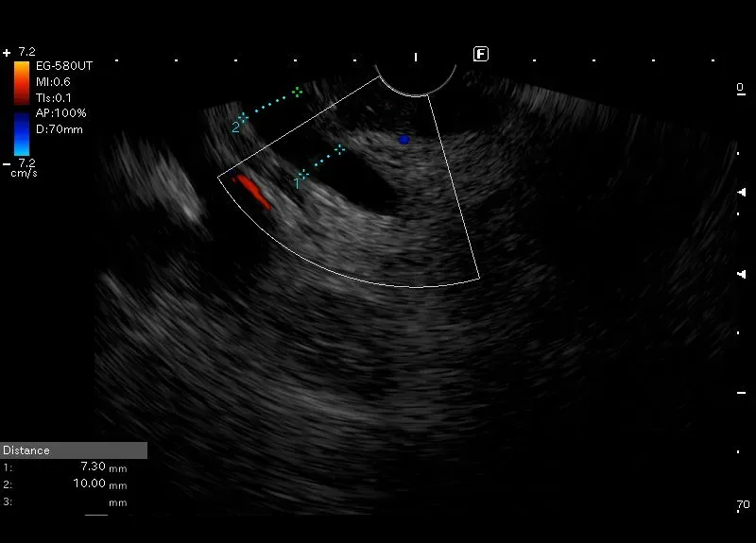Viewport: 756px width, 543px height.
Task: Click the EG-580UT probe label
Action: pyautogui.click(x=64, y=65)
